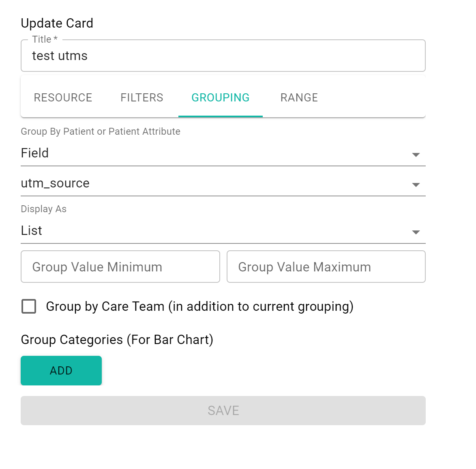This screenshot has height=469, width=476.
Task: Switch to the Filters tab
Action: 142,97
